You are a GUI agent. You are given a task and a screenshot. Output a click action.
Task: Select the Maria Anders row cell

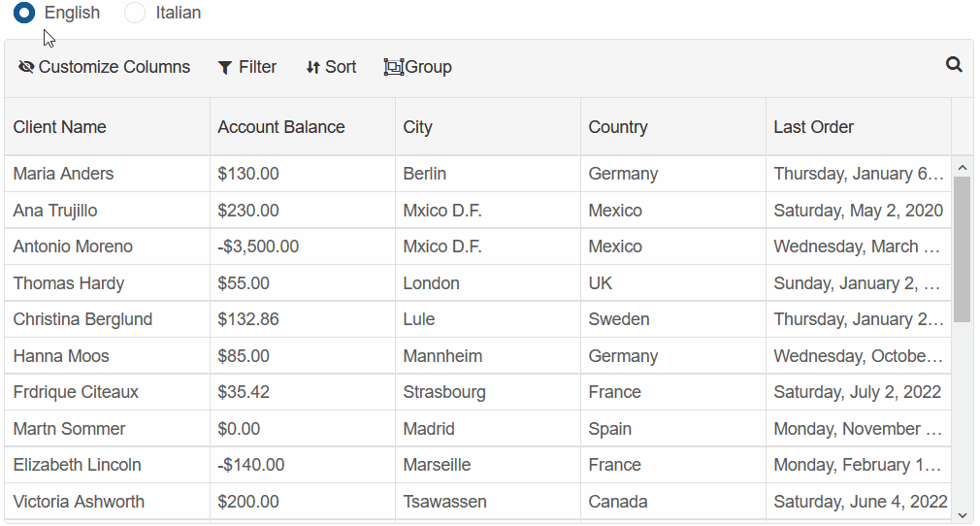coord(64,174)
